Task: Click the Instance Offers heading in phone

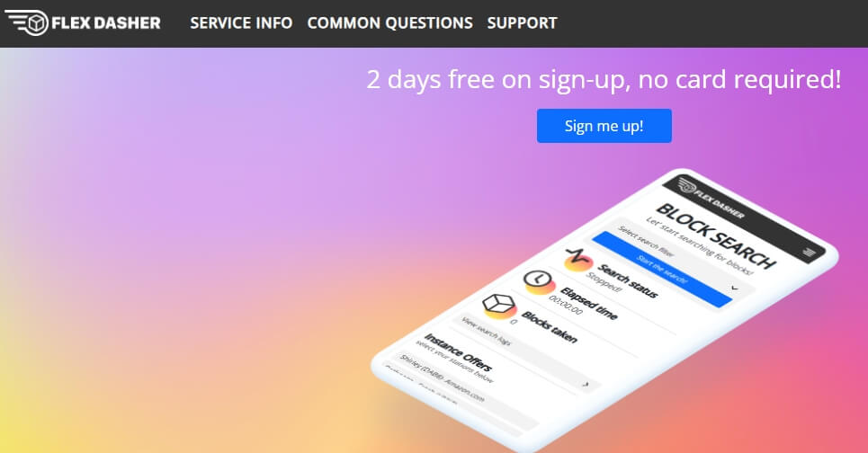Action: point(457,352)
